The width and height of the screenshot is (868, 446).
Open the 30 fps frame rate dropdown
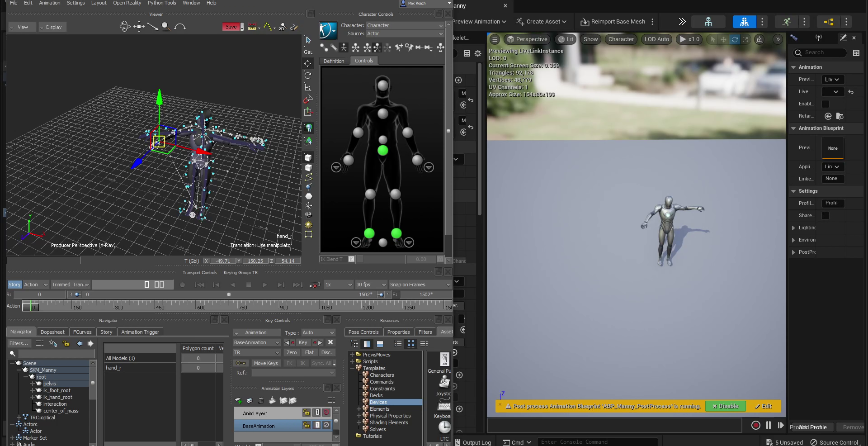tap(371, 285)
